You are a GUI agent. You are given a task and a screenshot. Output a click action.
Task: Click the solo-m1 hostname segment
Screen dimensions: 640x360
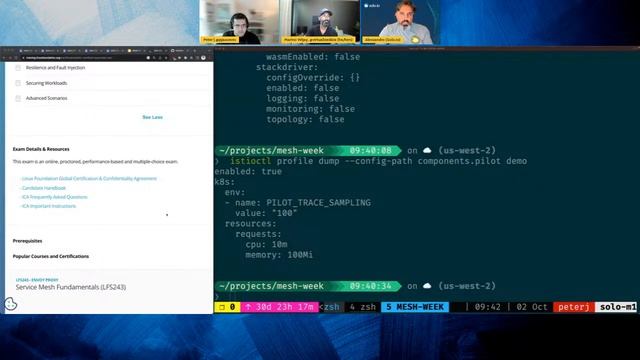click(617, 307)
